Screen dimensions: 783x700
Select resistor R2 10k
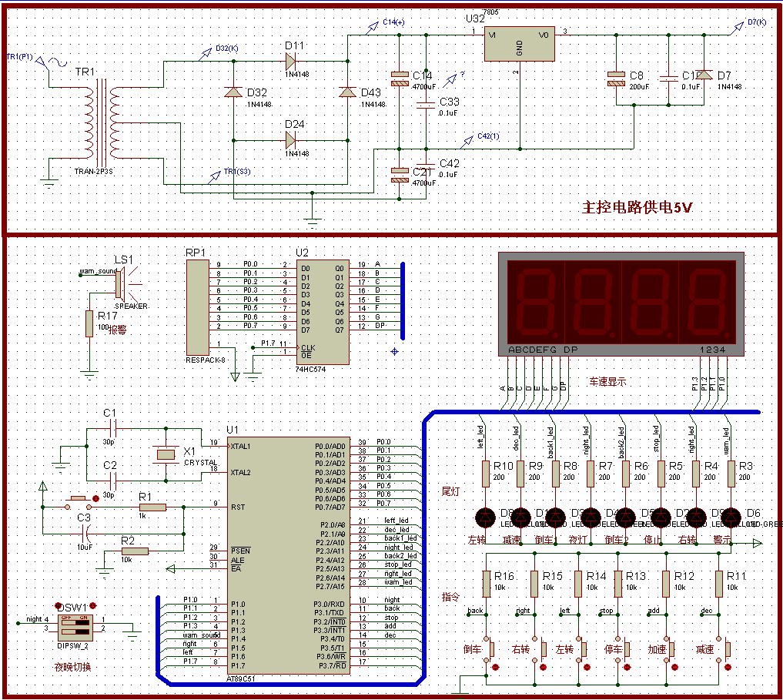click(135, 551)
